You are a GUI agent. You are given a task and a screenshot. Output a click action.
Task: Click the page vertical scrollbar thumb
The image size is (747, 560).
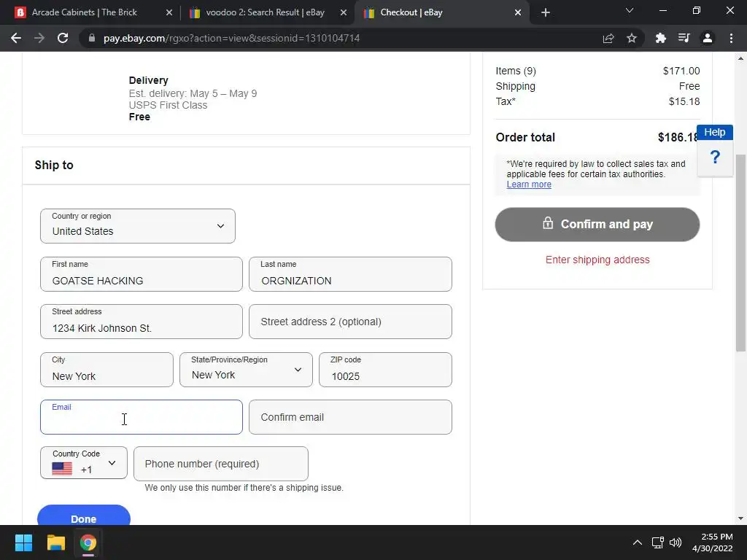[740, 253]
